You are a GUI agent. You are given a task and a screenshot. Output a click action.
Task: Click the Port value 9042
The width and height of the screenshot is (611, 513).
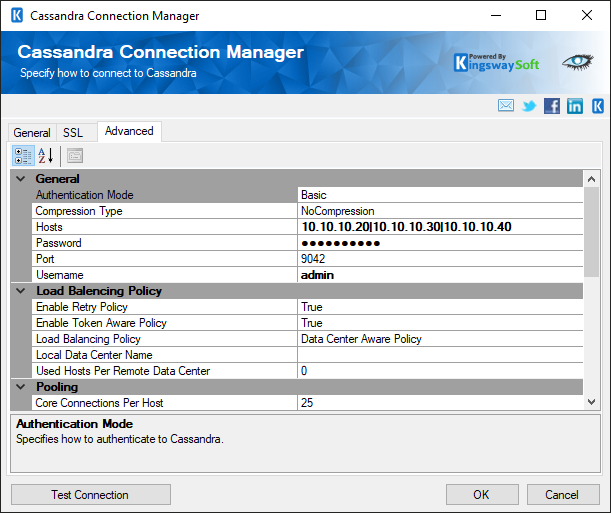coord(440,259)
